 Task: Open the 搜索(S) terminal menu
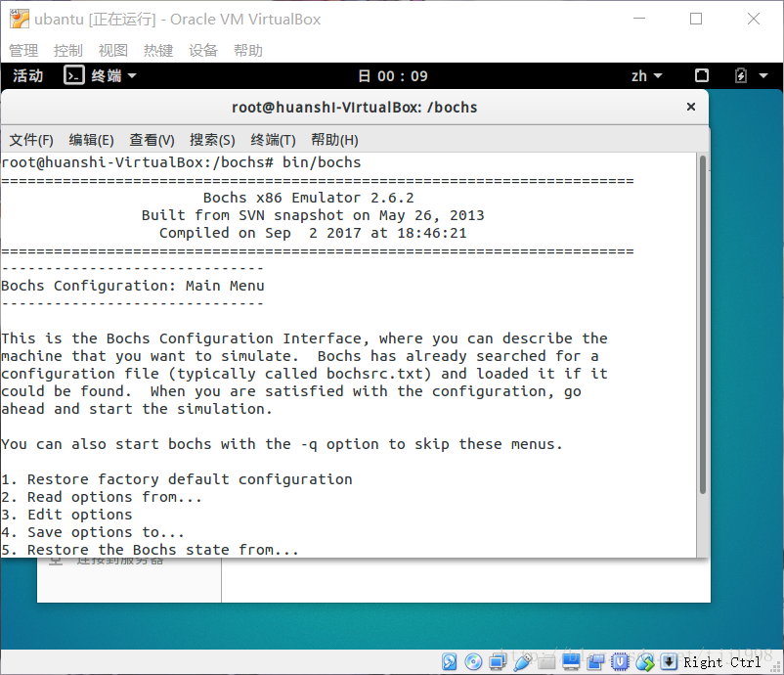212,140
